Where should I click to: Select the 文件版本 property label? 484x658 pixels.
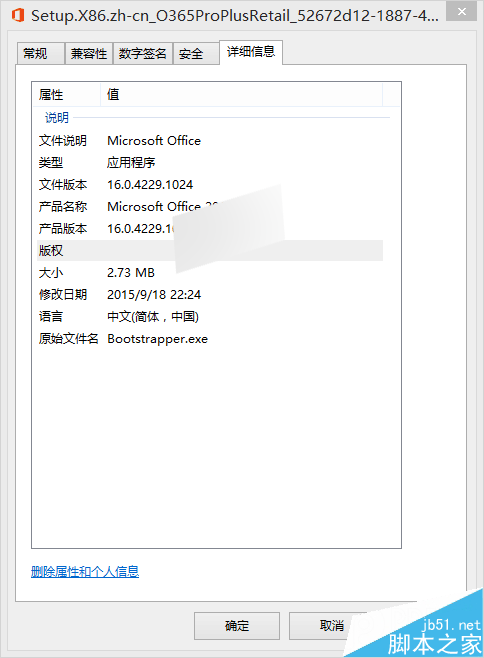pos(63,185)
